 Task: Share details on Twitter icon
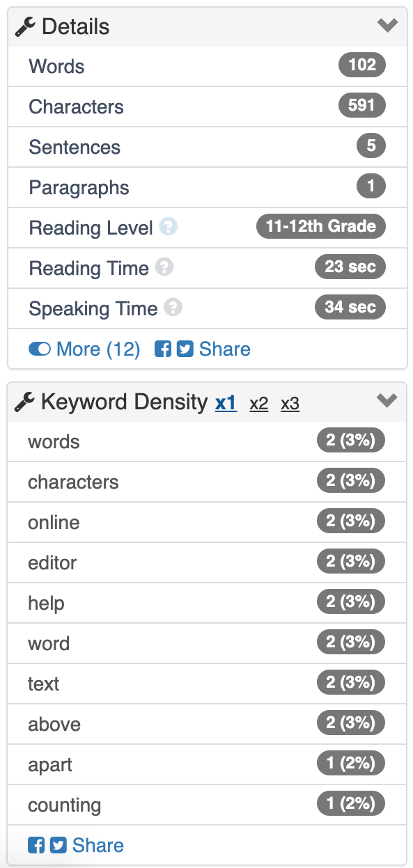[185, 349]
